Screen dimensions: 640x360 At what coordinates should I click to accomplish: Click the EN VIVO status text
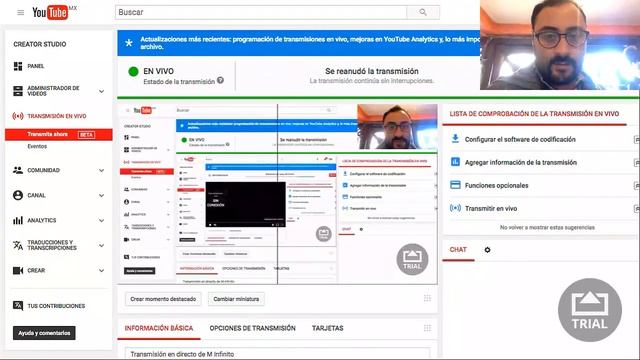[158, 71]
